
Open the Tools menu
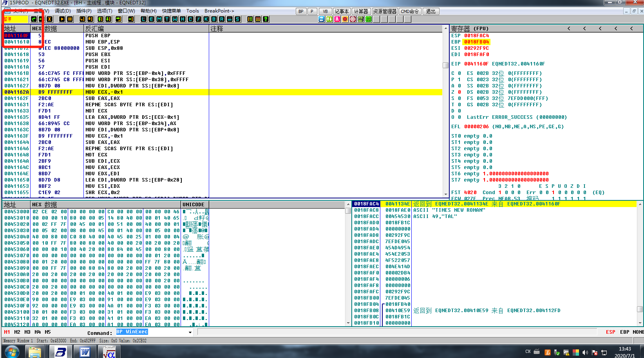point(192,11)
